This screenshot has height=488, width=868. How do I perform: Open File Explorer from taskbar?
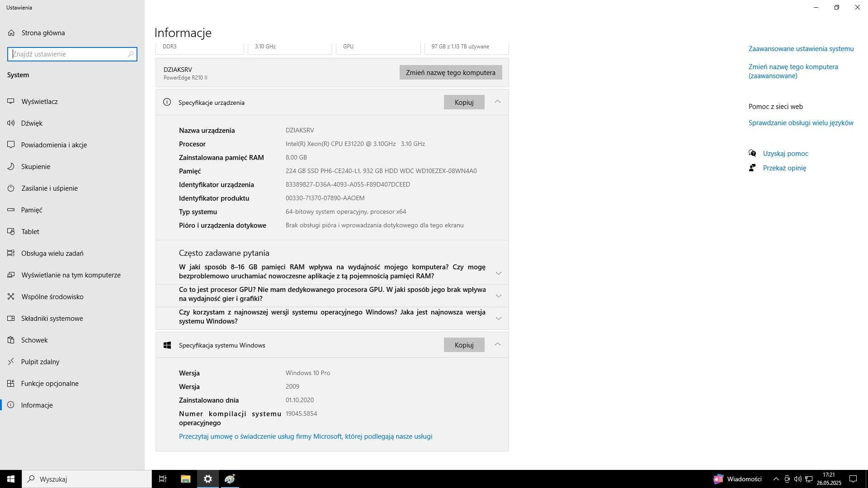click(185, 479)
